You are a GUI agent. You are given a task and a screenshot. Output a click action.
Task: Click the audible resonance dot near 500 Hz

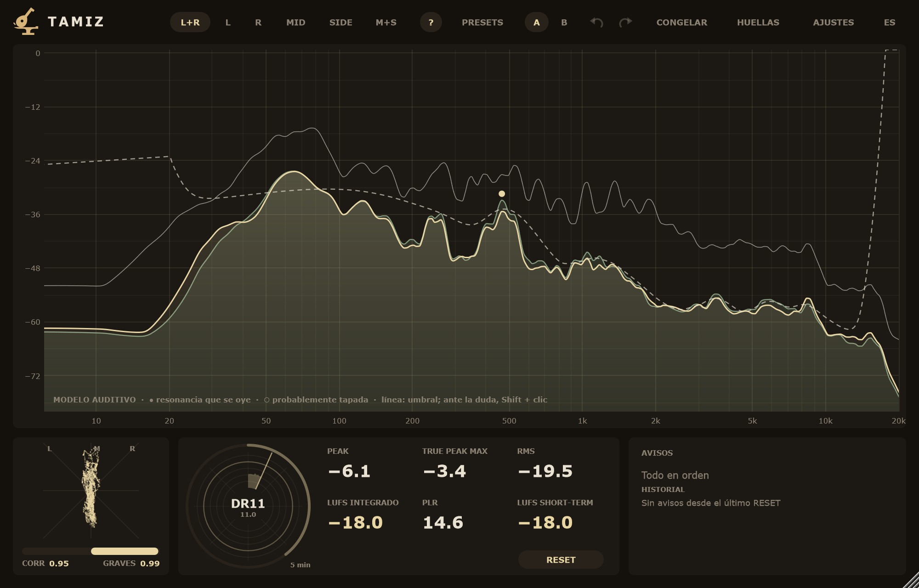click(x=502, y=194)
